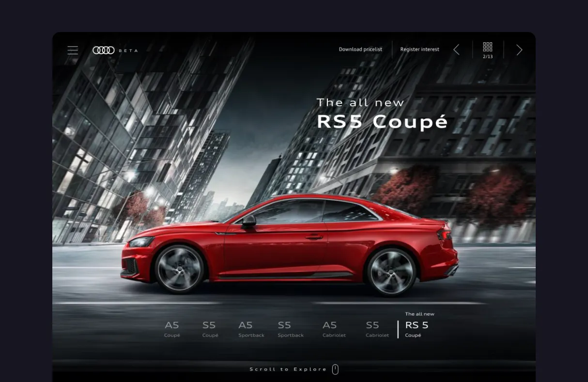Click the BETA label next to logo
Viewport: 588px width, 382px height.
(x=128, y=50)
